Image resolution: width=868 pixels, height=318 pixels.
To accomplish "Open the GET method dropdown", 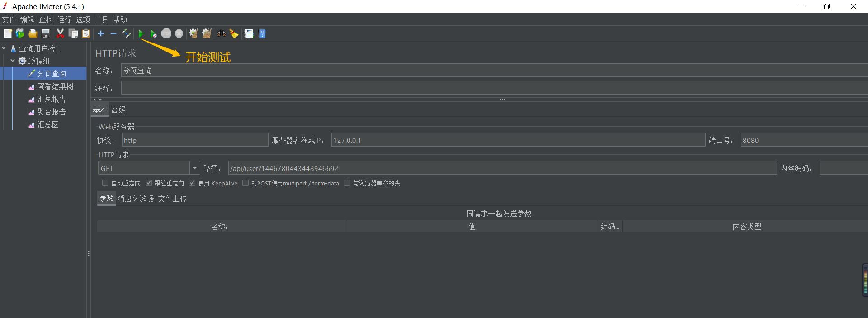I will click(x=194, y=168).
